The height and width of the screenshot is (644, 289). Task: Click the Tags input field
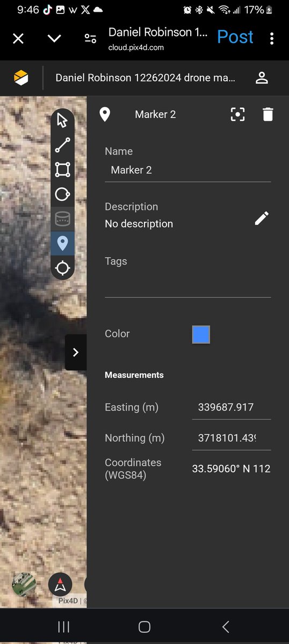[188, 286]
